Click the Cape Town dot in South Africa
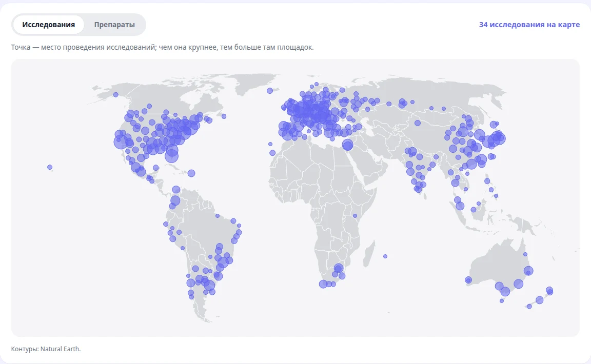 pyautogui.click(x=323, y=284)
